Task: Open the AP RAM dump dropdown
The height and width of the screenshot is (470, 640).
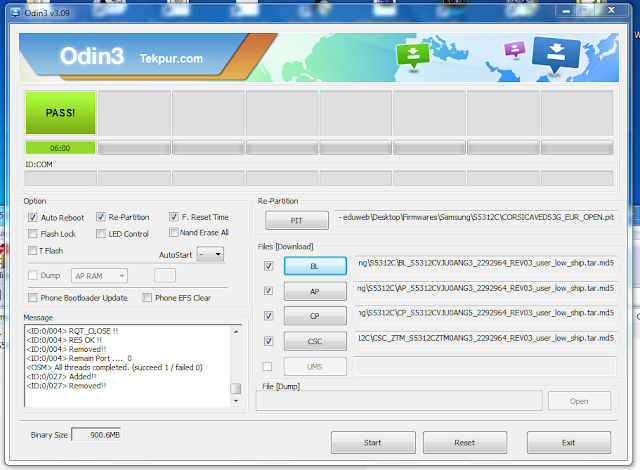Action: pos(99,276)
